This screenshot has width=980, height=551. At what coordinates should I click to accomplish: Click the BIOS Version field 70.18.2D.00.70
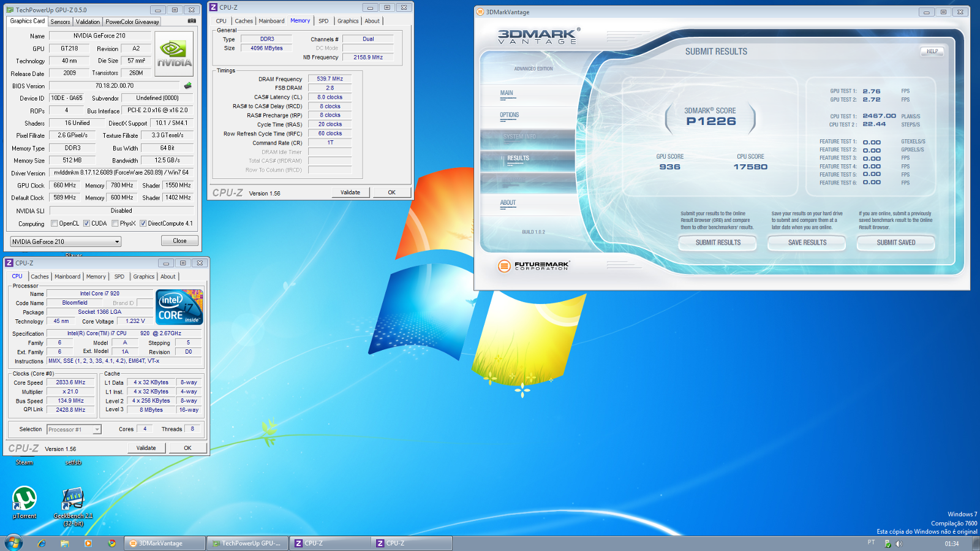click(115, 86)
